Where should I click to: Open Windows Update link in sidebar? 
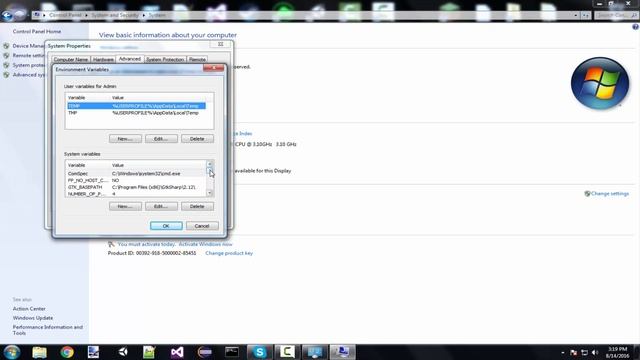coord(33,318)
